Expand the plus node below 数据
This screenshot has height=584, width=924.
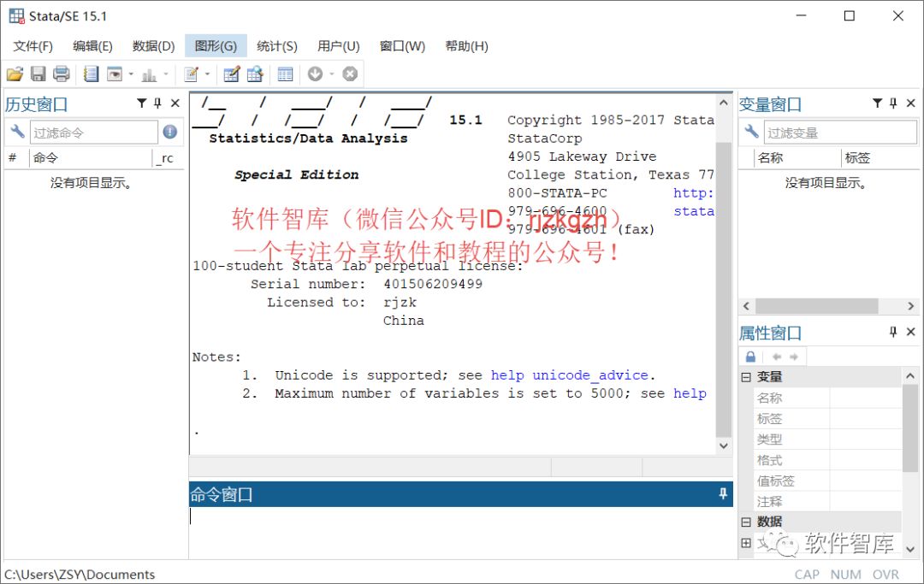coord(746,543)
